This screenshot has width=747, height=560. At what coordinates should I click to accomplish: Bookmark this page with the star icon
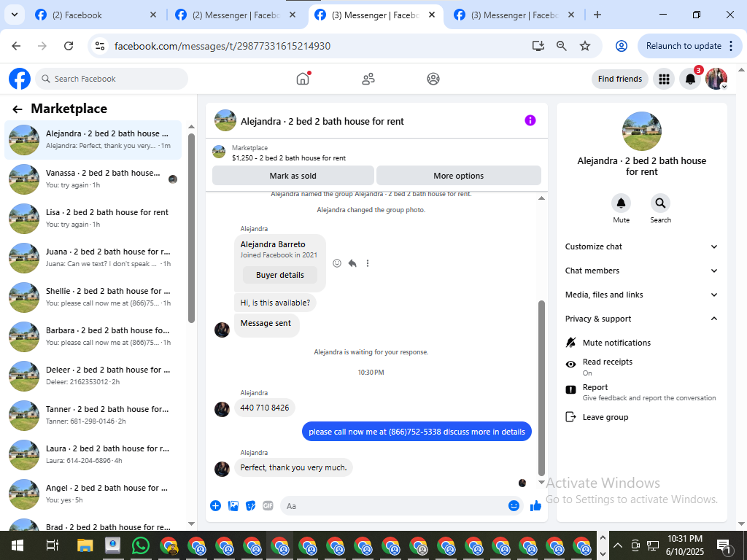[585, 46]
